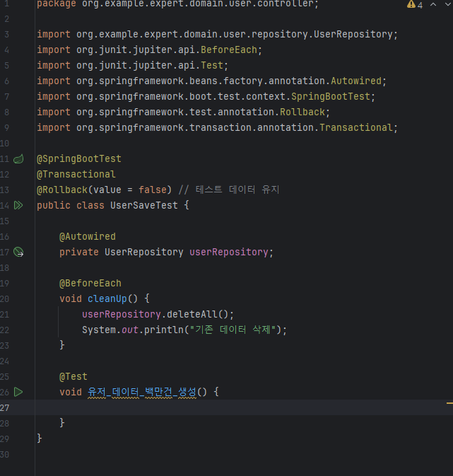This screenshot has width=453, height=476.
Task: Click the yellow warning stripe marker
Action: pyautogui.click(x=449, y=403)
